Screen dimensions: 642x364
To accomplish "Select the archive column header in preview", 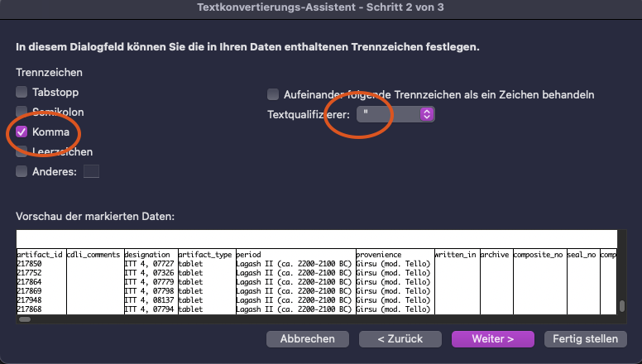I will [495, 255].
